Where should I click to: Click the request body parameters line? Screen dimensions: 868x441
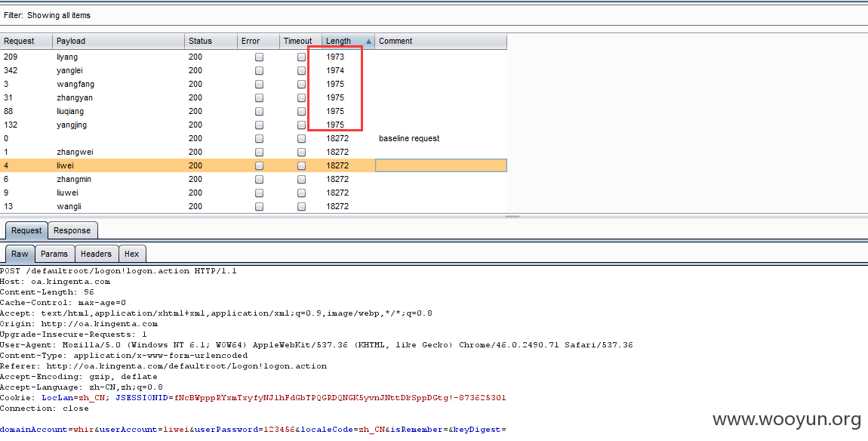(x=253, y=430)
